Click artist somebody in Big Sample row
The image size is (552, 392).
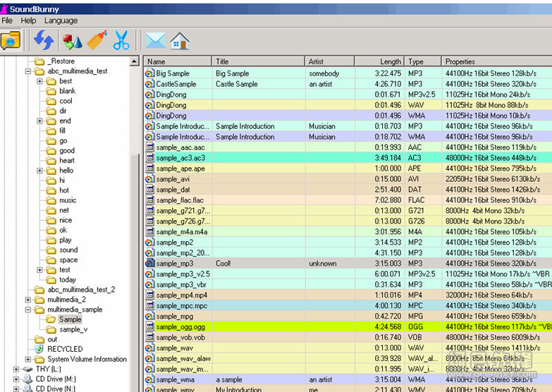click(324, 73)
